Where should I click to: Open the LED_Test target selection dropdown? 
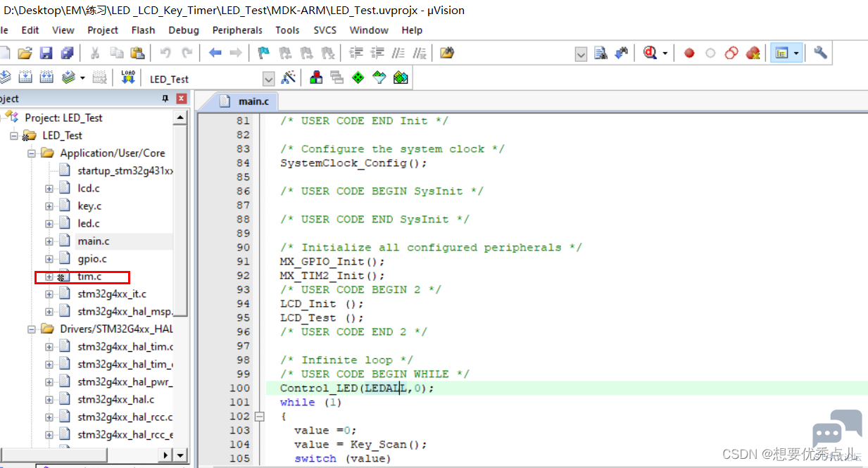(268, 79)
